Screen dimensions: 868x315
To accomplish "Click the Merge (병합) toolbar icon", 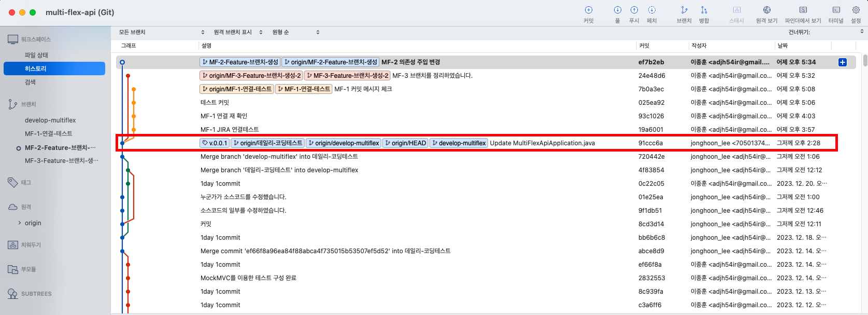I will pos(704,10).
